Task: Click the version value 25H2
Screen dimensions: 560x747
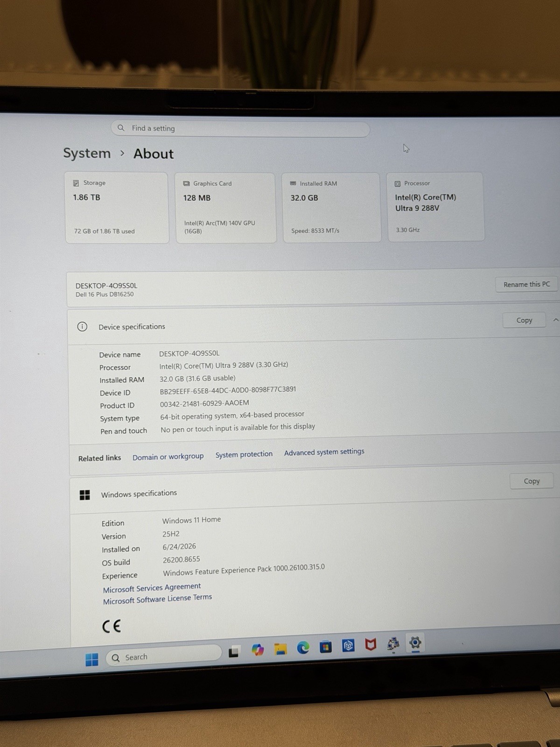Action: [x=171, y=534]
